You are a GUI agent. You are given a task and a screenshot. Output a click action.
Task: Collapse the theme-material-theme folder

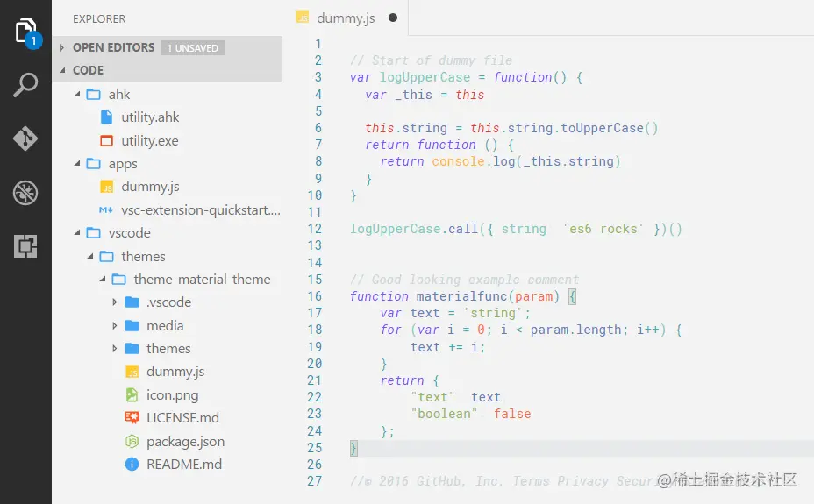point(202,280)
